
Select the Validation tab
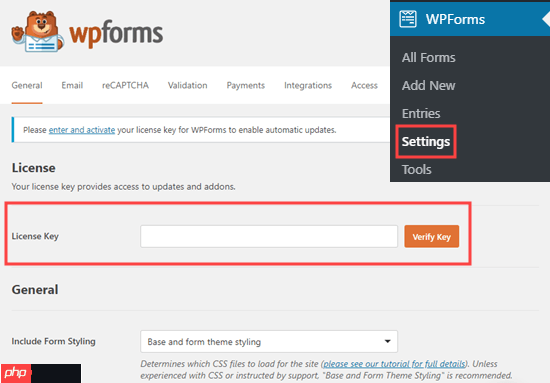187,85
